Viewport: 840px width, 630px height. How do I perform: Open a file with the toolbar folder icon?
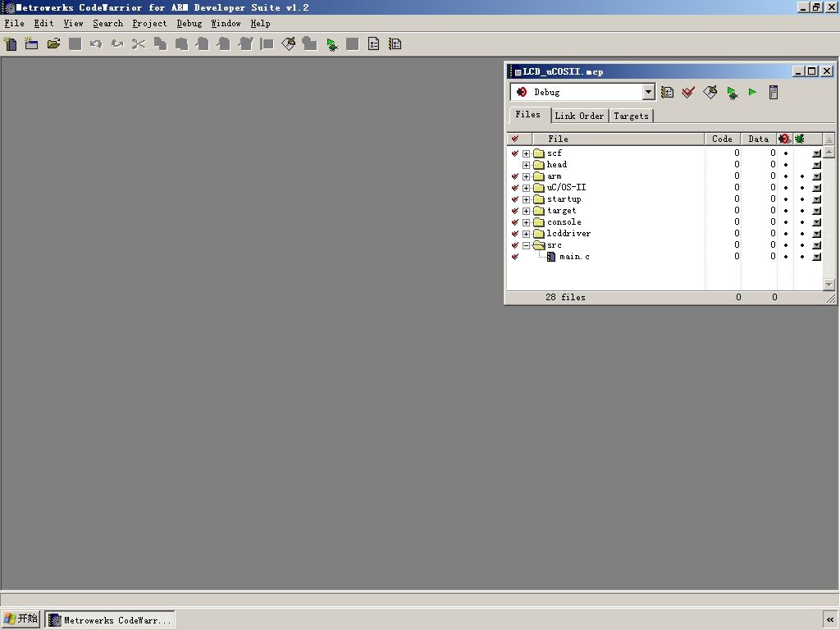[53, 44]
